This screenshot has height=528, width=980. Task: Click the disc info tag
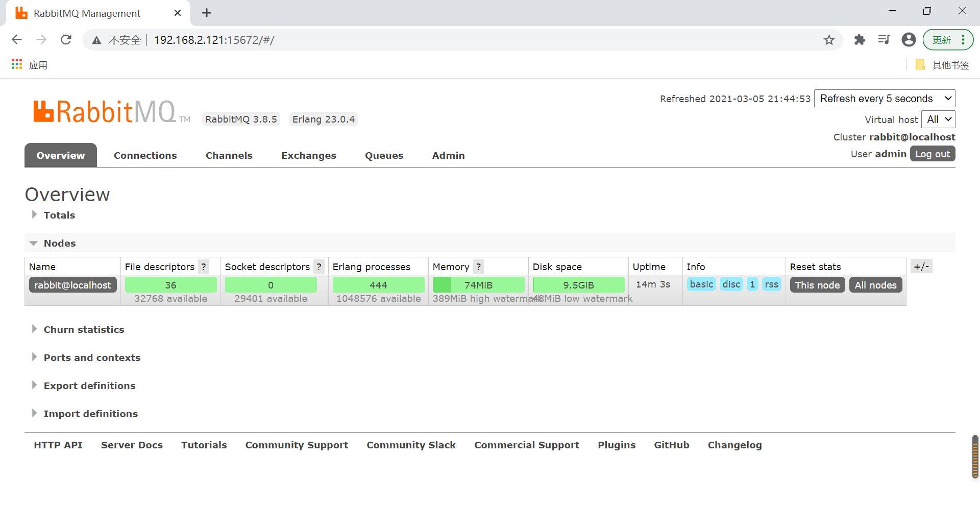[731, 284]
